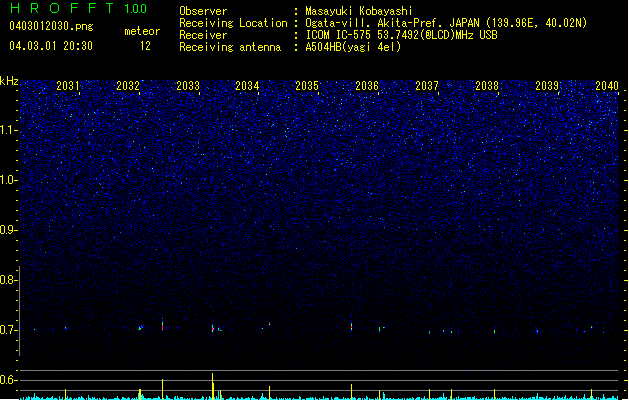Viewport: 629px width, 400px height.
Task: Click the kHz axis unit label
Action: coord(9,81)
